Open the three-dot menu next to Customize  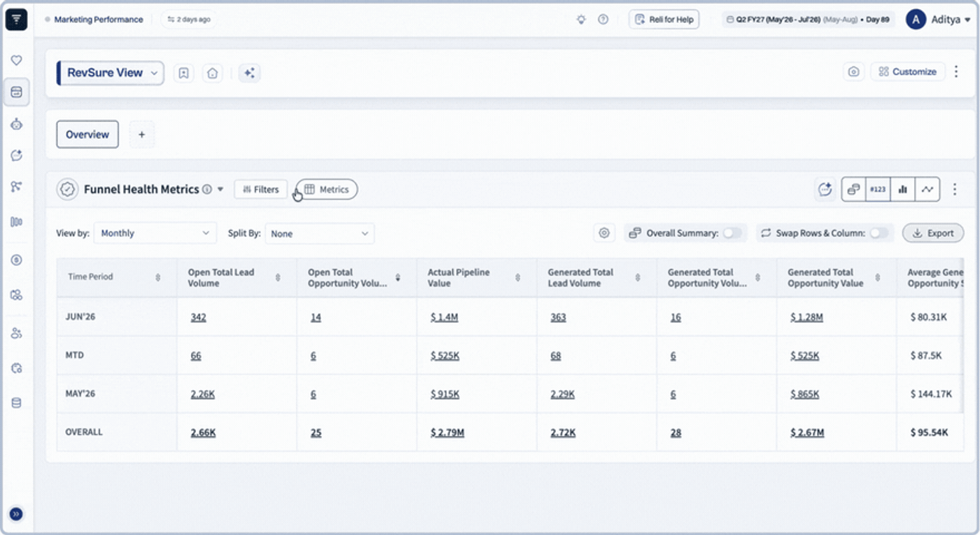(957, 71)
